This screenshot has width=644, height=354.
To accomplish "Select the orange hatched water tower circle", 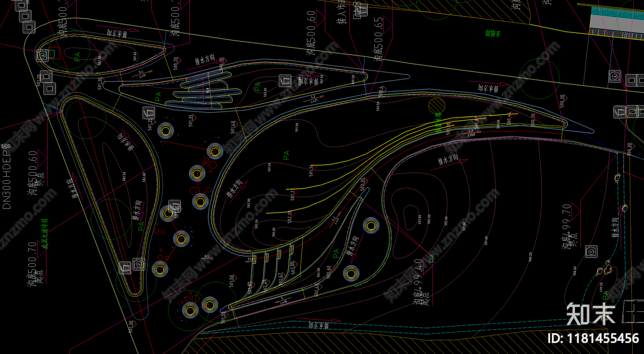I will point(437,106).
